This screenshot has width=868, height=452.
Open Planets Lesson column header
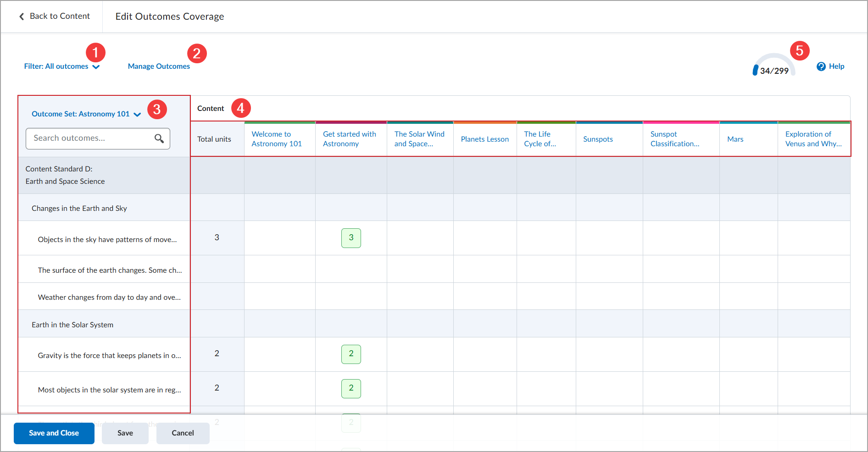click(x=485, y=139)
